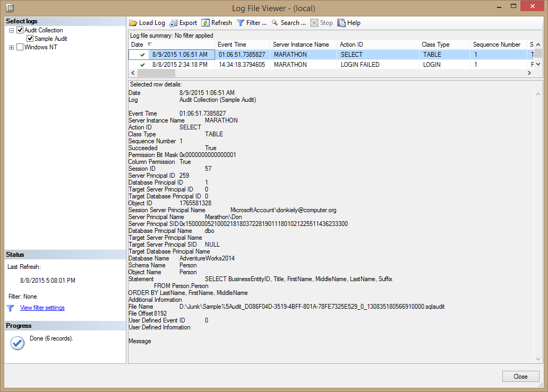Click the green checkmark on the SELECT row

click(x=143, y=55)
